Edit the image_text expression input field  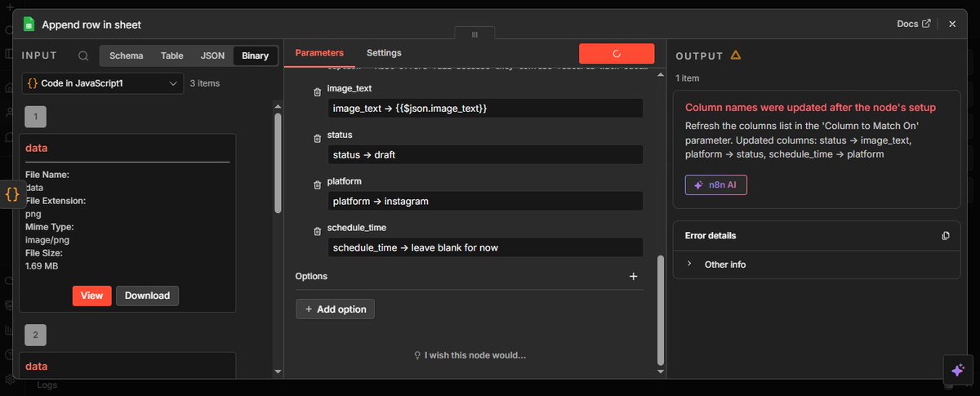[485, 109]
